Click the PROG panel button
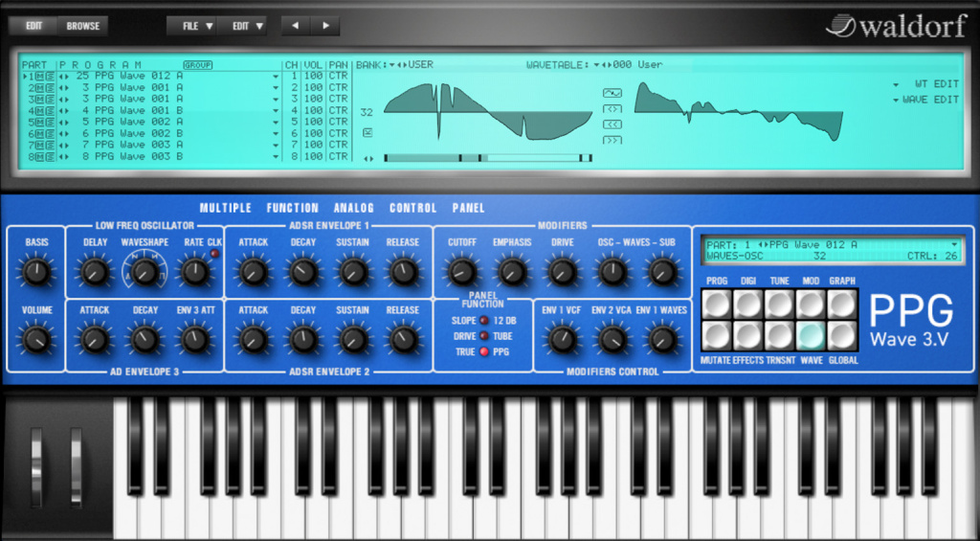The image size is (980, 541). tap(716, 304)
